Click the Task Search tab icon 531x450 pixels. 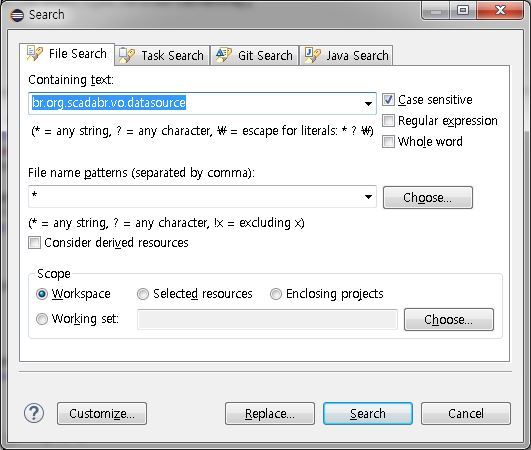(x=127, y=55)
